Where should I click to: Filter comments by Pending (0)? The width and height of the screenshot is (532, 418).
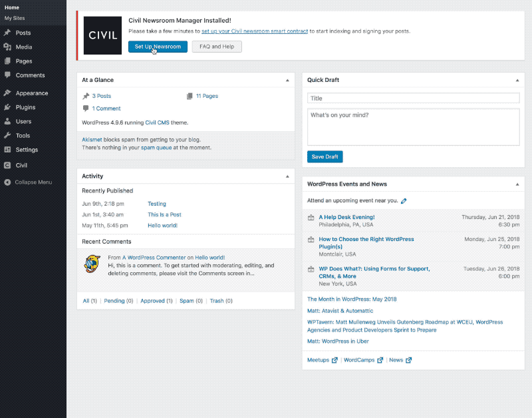[118, 301]
